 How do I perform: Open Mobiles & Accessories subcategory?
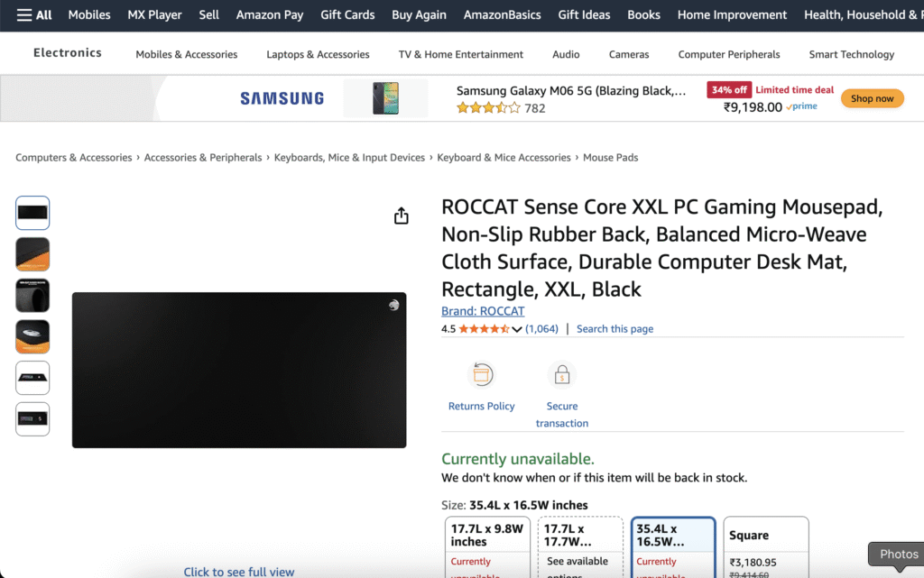(186, 54)
